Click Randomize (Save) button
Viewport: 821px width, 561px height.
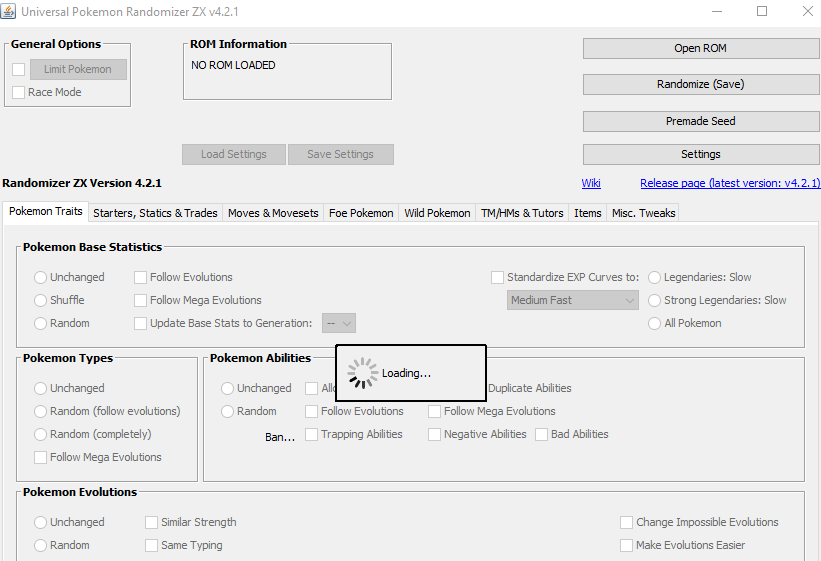701,84
